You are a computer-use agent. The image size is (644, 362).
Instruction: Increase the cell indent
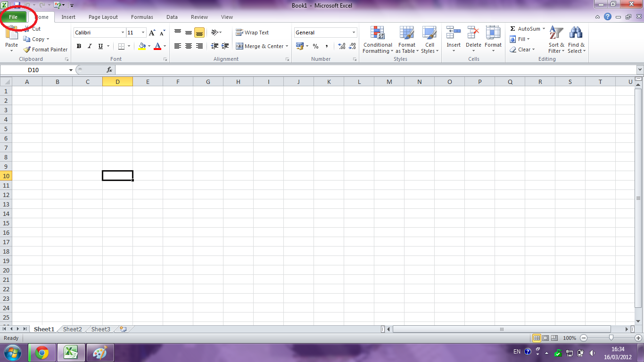(225, 46)
